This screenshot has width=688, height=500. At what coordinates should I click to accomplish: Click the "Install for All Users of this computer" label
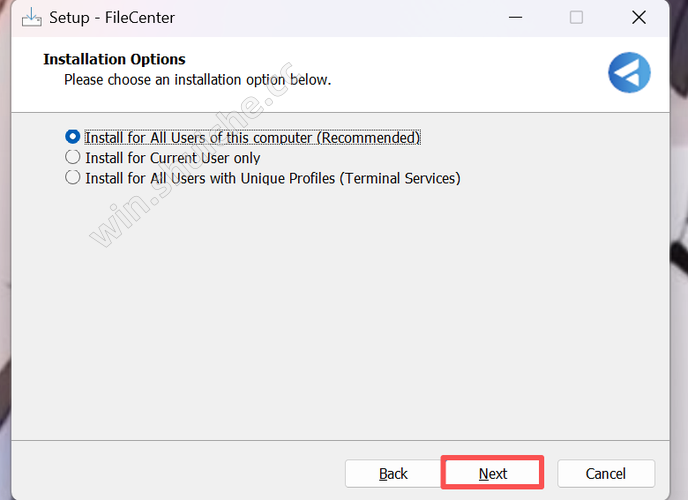point(252,137)
